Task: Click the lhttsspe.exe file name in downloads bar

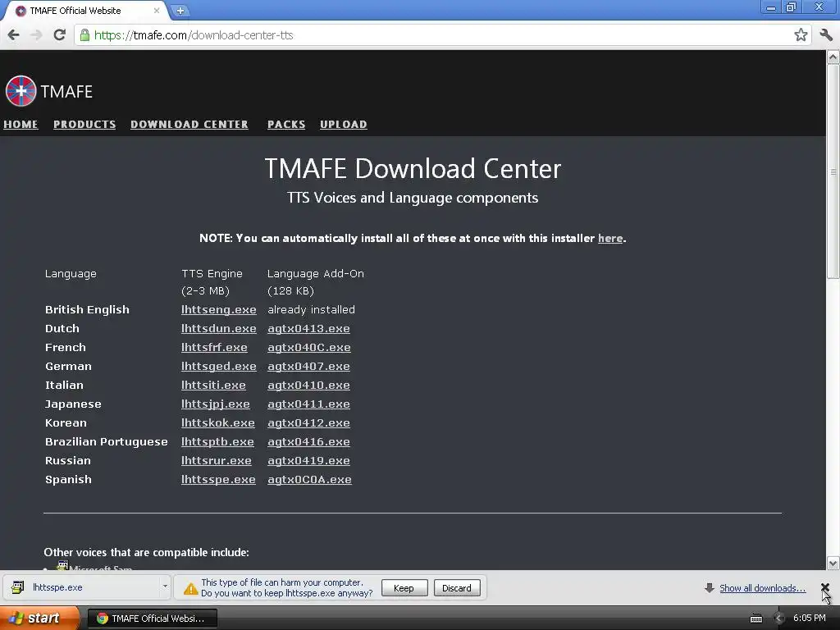Action: pyautogui.click(x=58, y=587)
